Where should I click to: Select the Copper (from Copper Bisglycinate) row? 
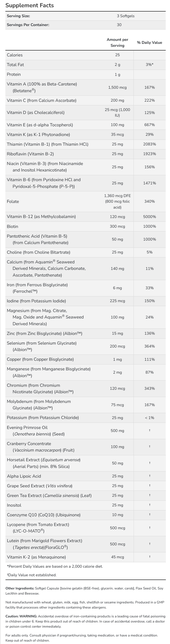click(40, 359)
